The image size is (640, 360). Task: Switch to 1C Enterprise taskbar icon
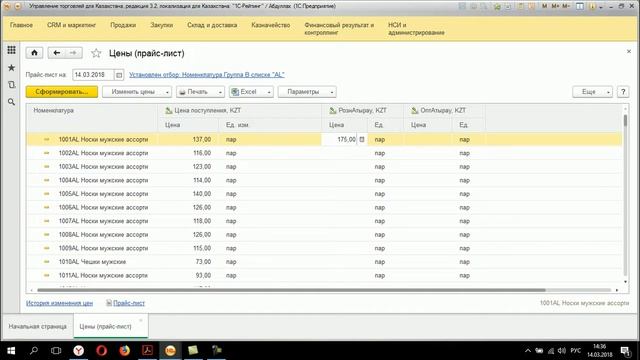click(170, 350)
